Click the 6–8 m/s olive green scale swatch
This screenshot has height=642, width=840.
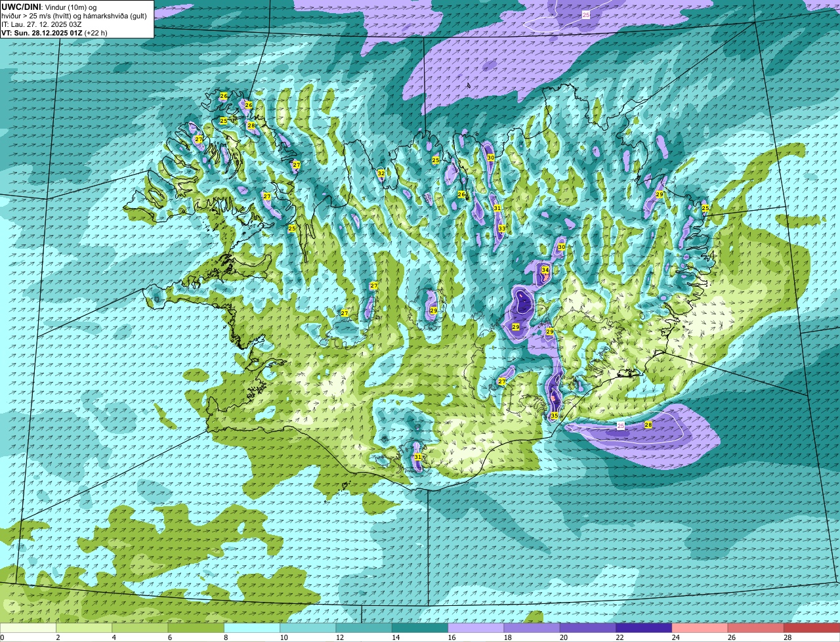196,628
